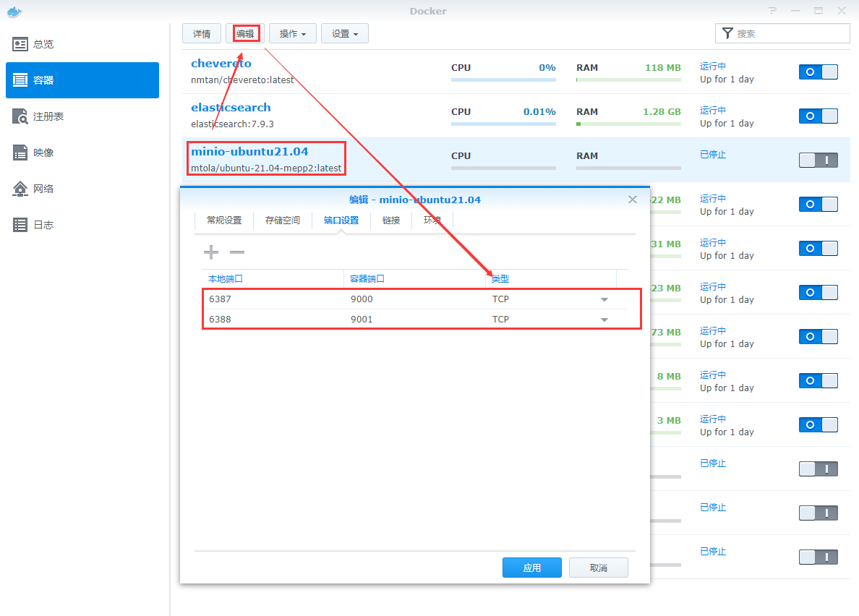The width and height of the screenshot is (859, 616).
Task: Click the Docker whale logo icon
Action: coord(14,12)
